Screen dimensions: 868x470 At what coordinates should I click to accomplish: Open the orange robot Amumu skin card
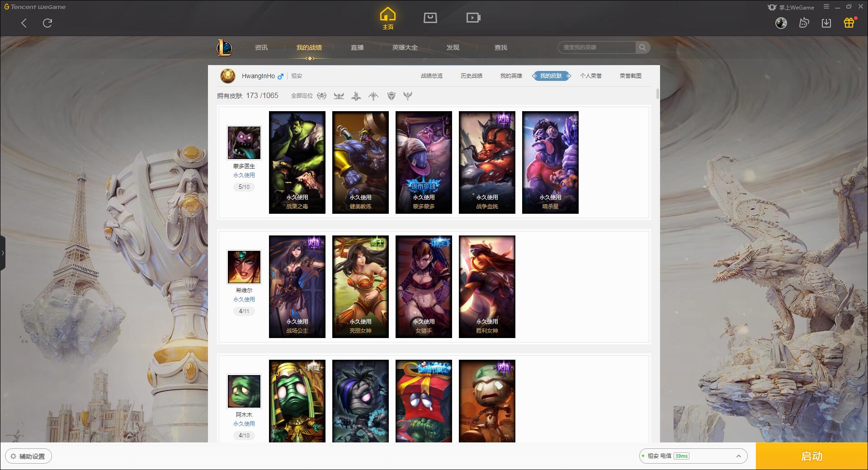(487, 401)
